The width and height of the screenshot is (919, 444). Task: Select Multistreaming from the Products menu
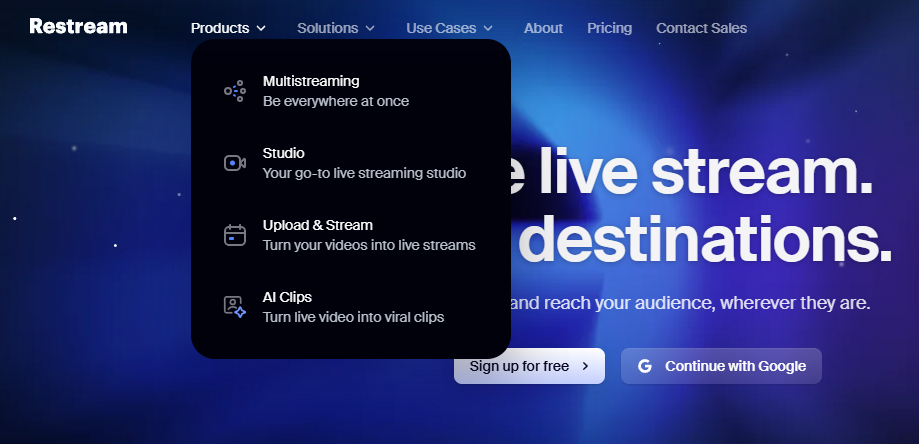tap(311, 81)
